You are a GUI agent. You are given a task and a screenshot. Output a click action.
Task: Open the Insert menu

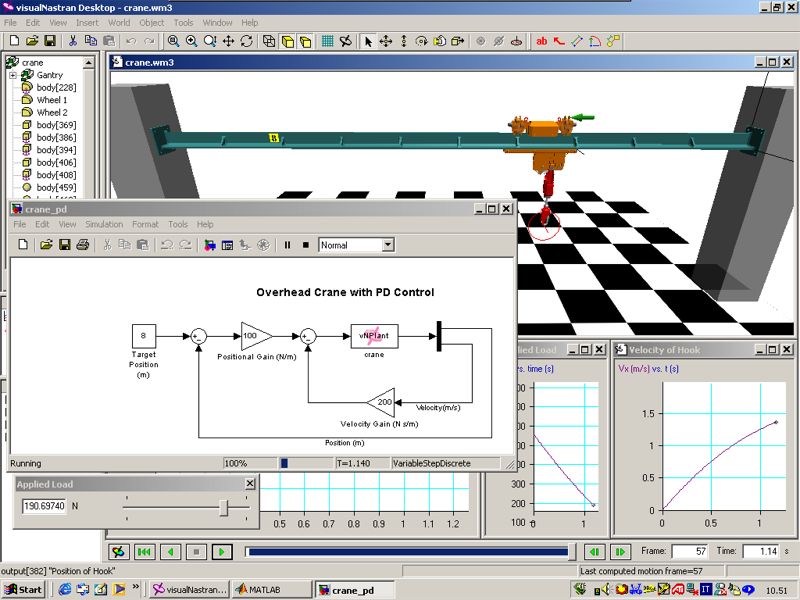(87, 23)
